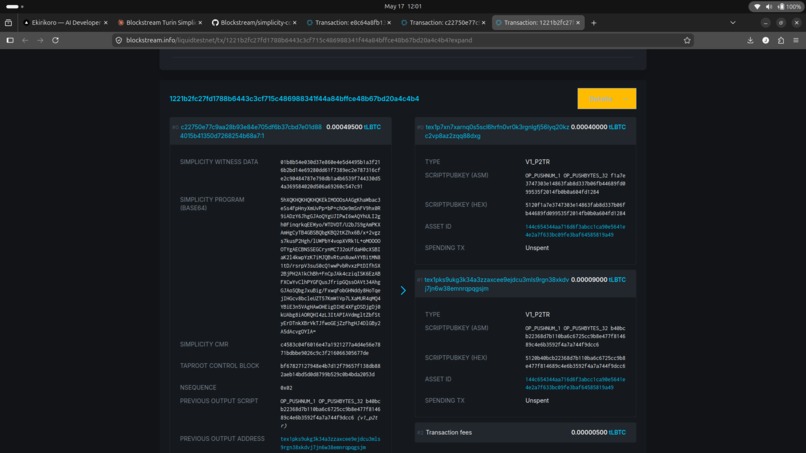806x453 pixels.
Task: Click the browser back arrow
Action: coord(25,40)
